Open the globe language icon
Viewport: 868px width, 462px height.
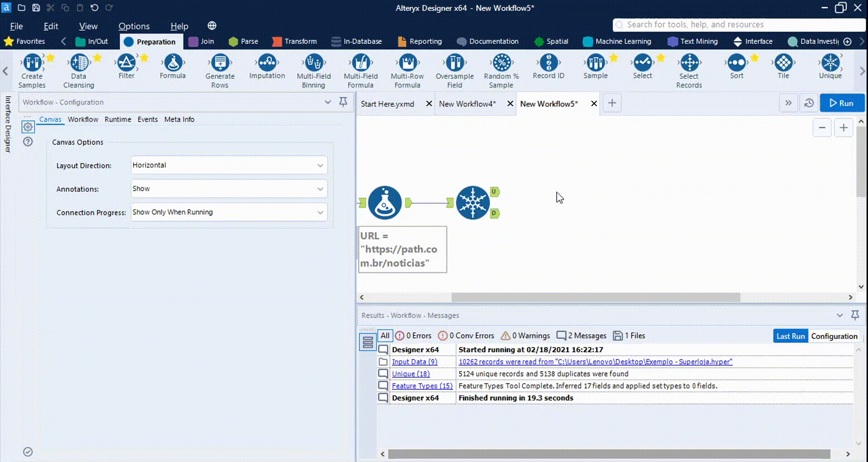coord(212,26)
